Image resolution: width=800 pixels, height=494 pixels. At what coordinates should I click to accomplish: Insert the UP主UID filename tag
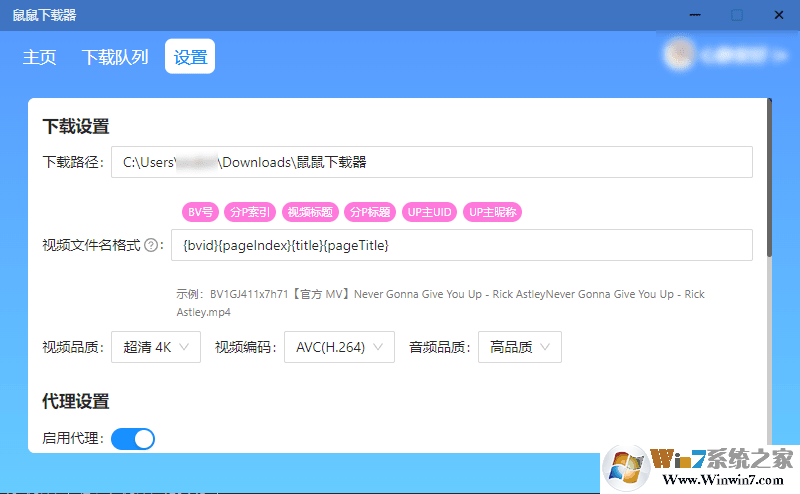click(x=430, y=212)
